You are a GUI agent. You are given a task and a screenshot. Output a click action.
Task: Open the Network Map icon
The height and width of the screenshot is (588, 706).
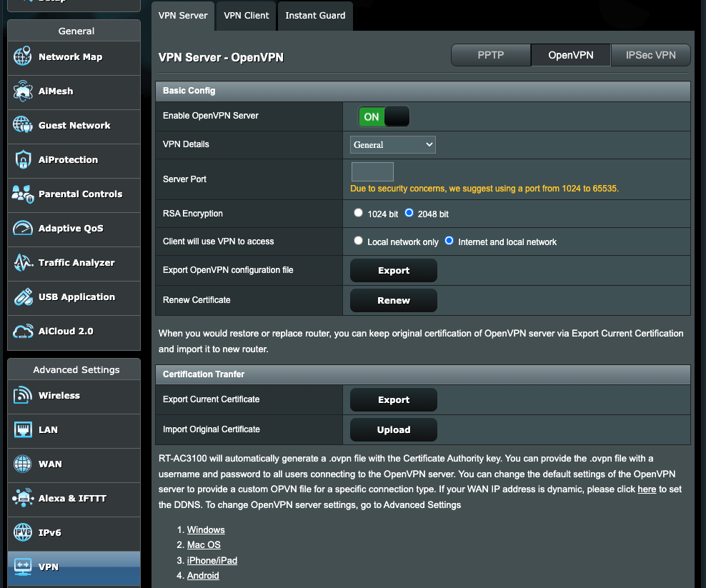[22, 58]
